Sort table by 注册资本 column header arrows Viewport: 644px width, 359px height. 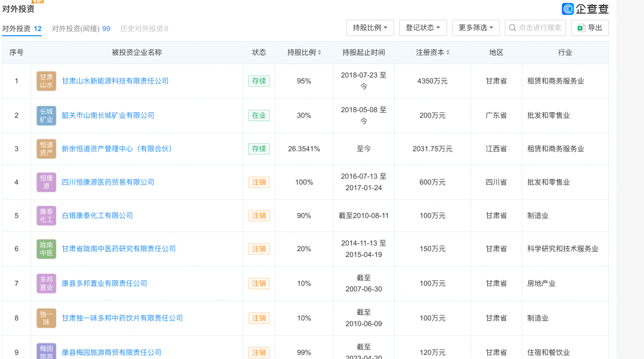coord(448,52)
